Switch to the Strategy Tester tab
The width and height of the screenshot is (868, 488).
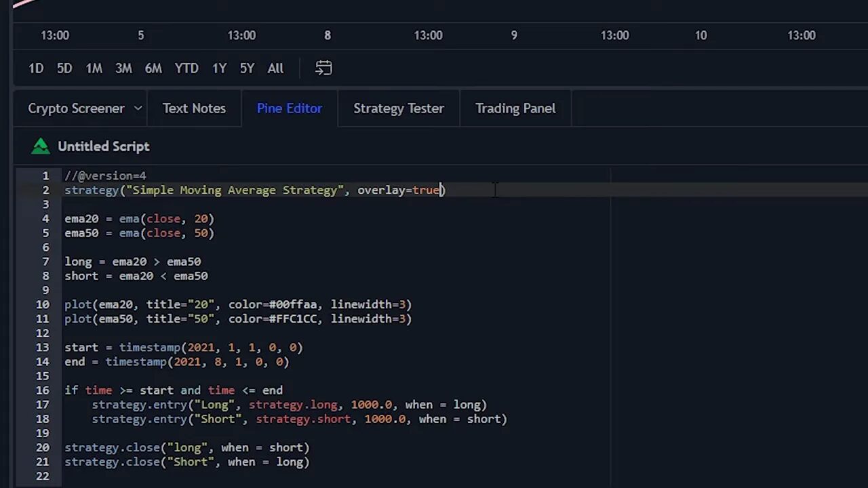(399, 108)
